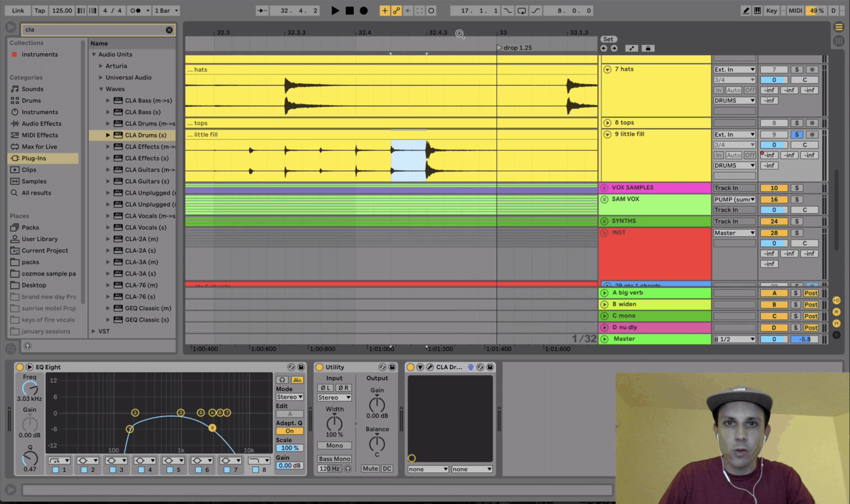The image size is (850, 504).
Task: Click the Tap tempo button
Action: [x=40, y=11]
